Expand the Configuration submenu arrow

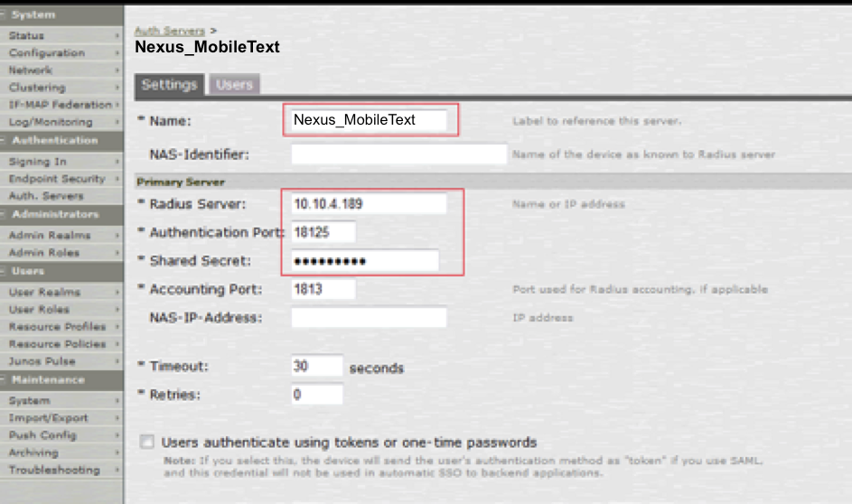click(117, 53)
